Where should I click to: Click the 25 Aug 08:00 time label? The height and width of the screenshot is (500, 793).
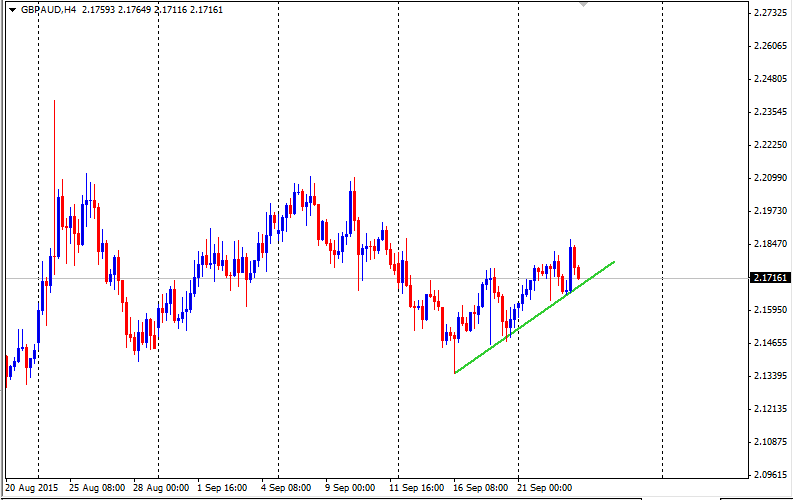pos(97,488)
